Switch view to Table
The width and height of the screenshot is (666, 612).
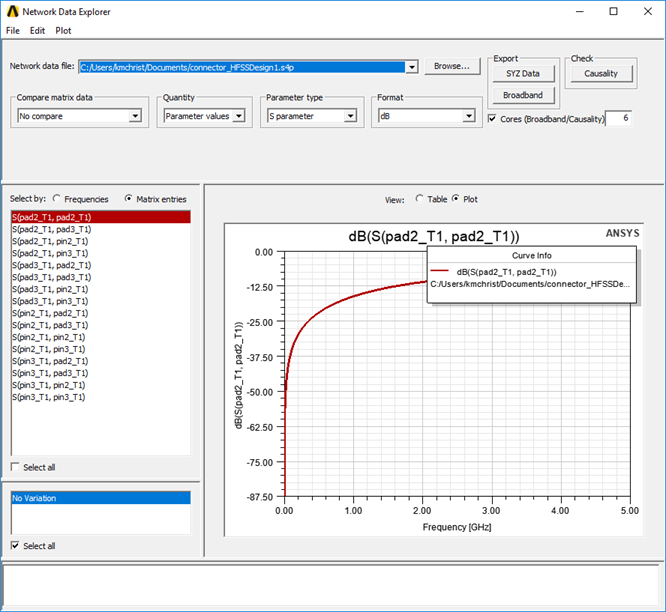pyautogui.click(x=418, y=199)
